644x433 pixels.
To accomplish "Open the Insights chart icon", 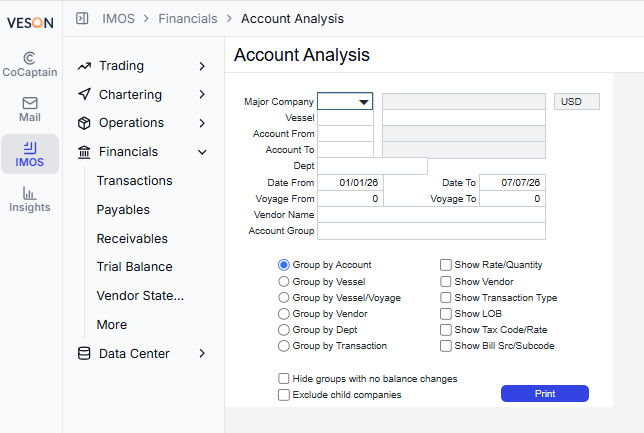I will [x=30, y=193].
